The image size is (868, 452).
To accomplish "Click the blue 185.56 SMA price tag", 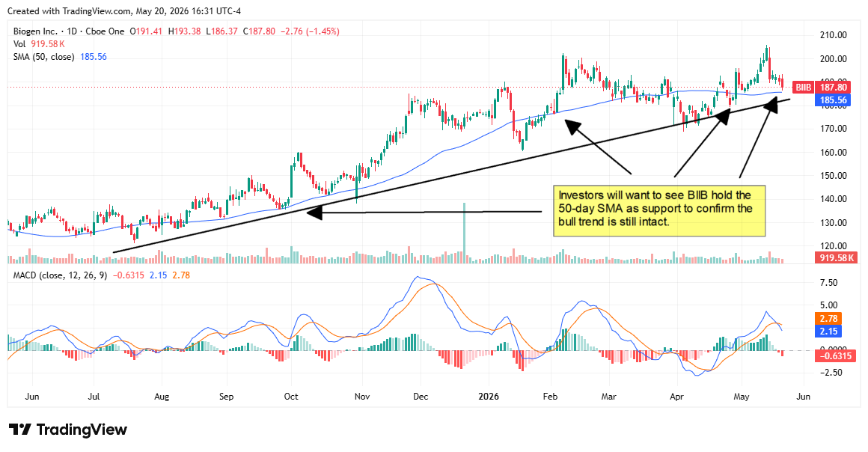I will tap(833, 100).
